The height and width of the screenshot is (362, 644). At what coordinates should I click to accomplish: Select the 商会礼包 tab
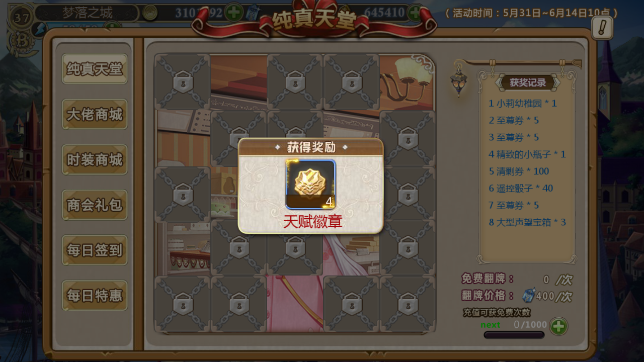[95, 205]
